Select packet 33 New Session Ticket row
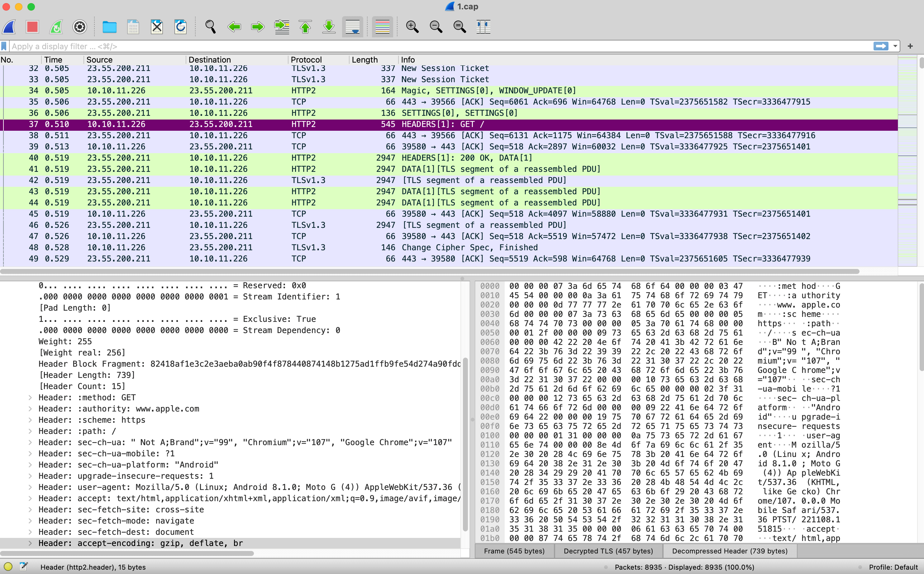The height and width of the screenshot is (574, 924). coord(449,79)
